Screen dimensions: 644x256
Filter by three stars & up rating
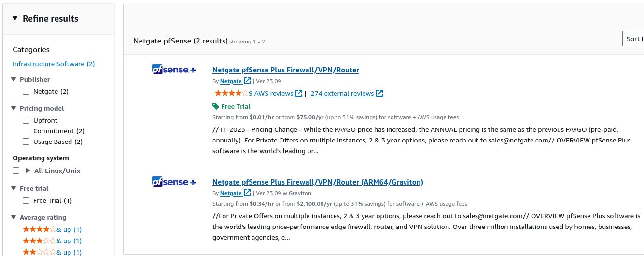pos(52,241)
